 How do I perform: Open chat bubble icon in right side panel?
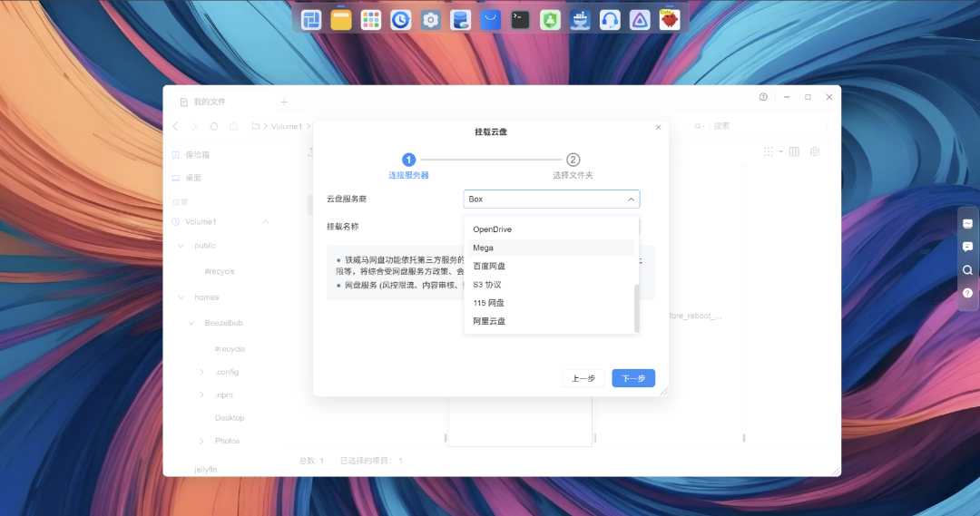coord(967,247)
